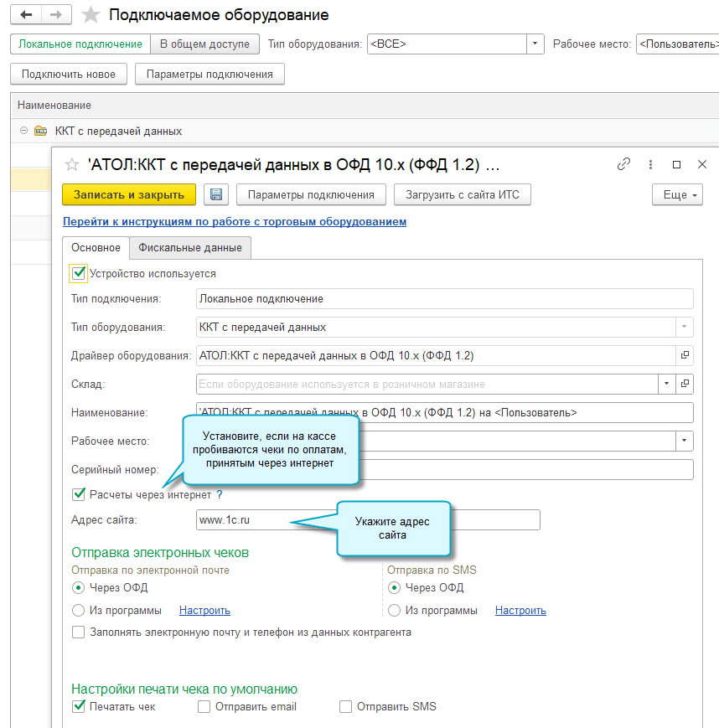Image resolution: width=719 pixels, height=728 pixels.
Task: Select Из программы for email sending
Action: [78, 610]
